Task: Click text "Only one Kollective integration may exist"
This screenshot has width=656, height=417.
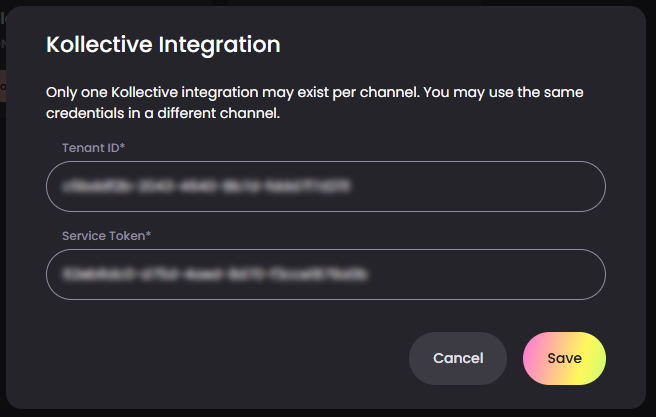Action: pos(187,92)
